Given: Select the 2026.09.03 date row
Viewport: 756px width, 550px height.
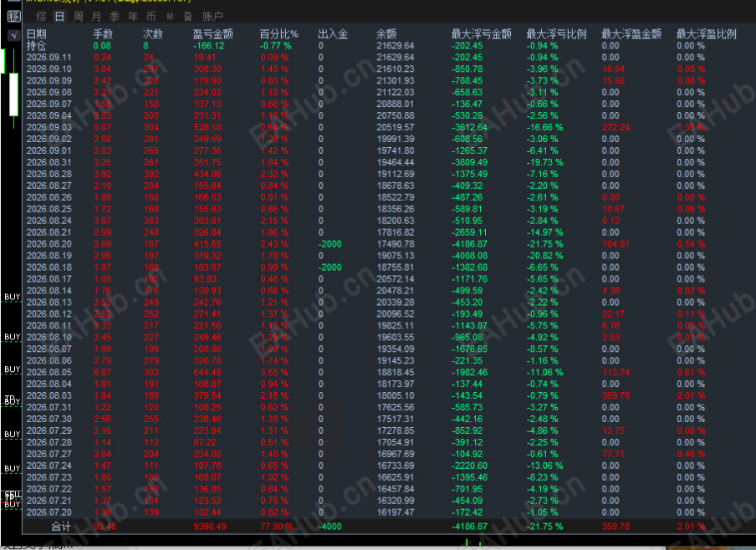Looking at the screenshot, I should (x=49, y=127).
